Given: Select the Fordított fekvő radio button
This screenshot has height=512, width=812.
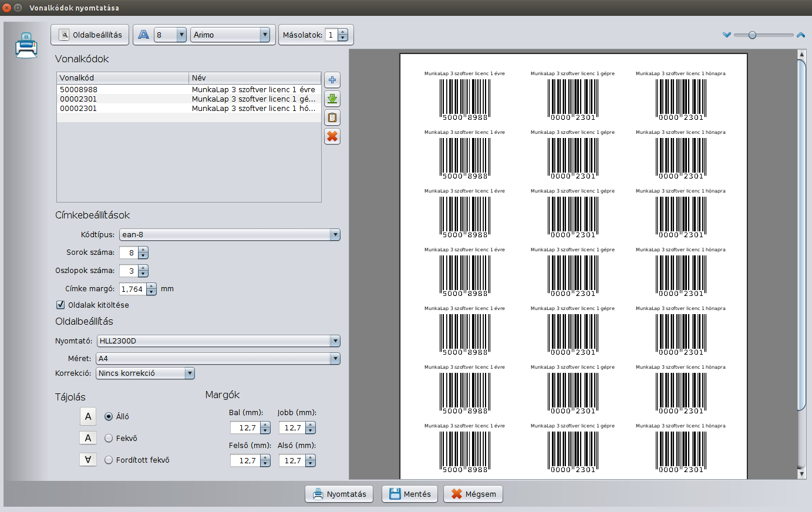Looking at the screenshot, I should click(x=109, y=460).
